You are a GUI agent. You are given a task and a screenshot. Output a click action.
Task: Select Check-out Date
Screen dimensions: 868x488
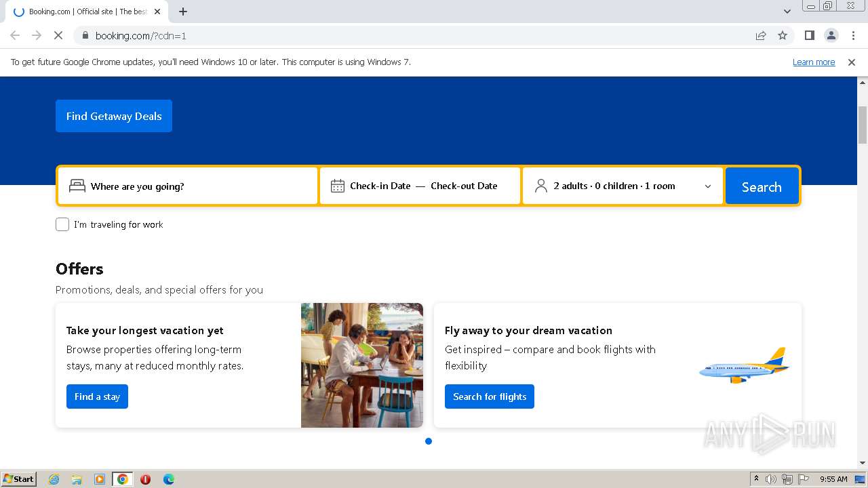464,186
